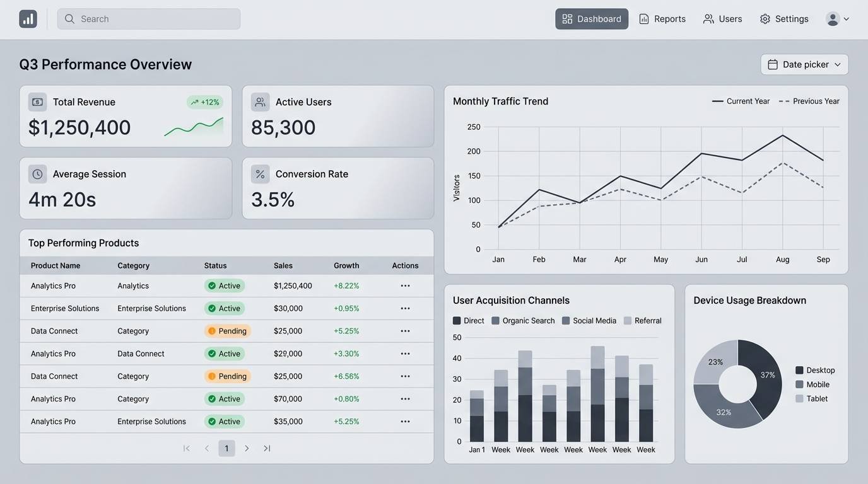Expand the user profile menu chevron

pyautogui.click(x=846, y=19)
